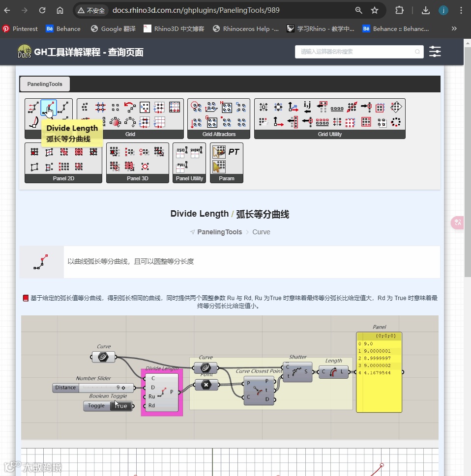Click the page vertical scrollbar thumb
Screen dimensions: 471x476
coord(468,162)
